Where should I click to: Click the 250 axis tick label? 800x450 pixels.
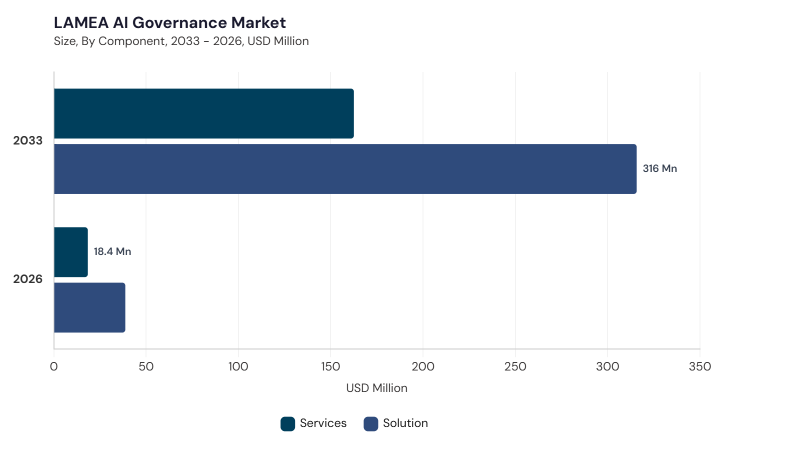(x=515, y=366)
